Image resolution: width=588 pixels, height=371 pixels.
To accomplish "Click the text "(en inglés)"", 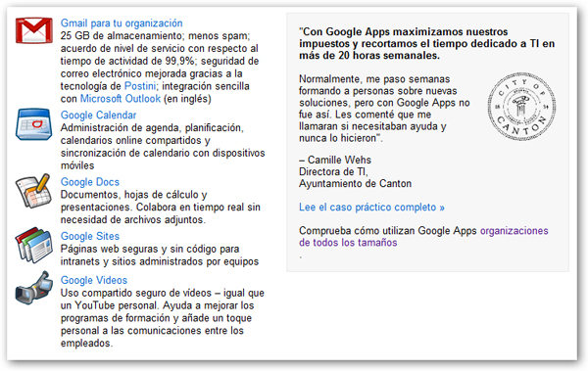I will pos(187,99).
